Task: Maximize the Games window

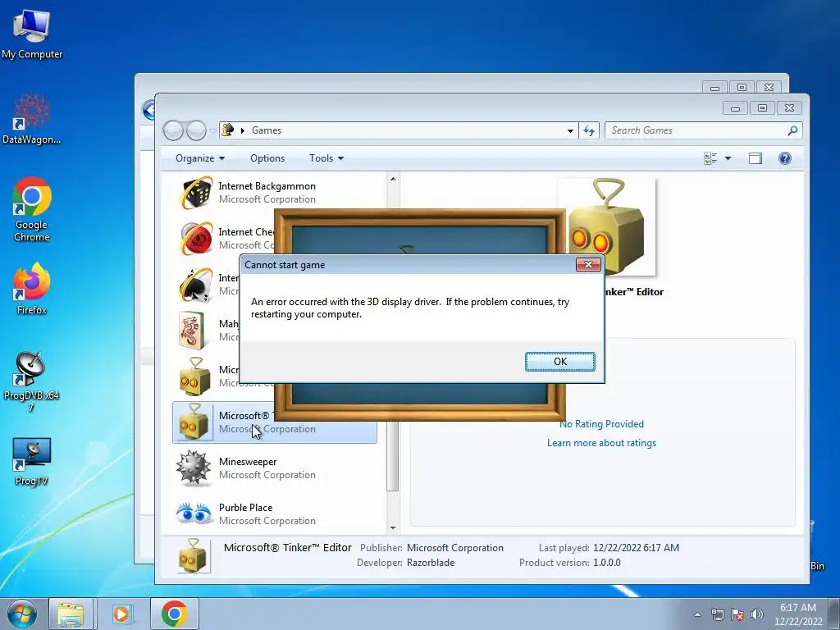Action: [762, 108]
